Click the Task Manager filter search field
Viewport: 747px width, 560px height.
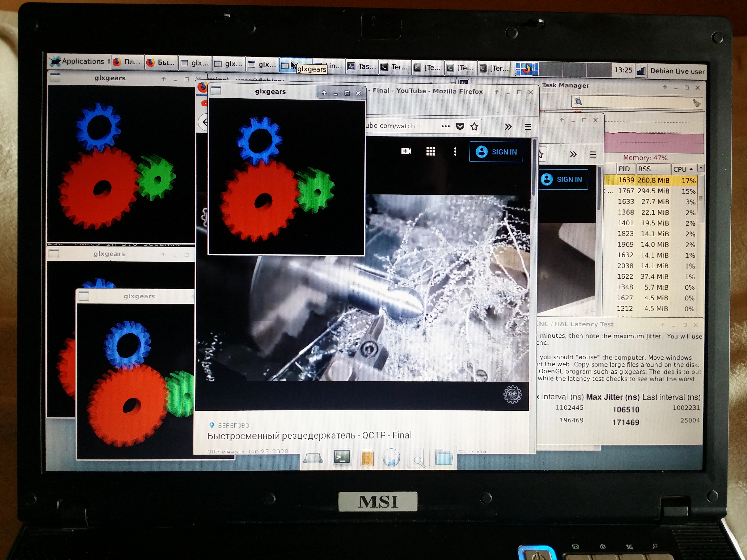point(635,102)
